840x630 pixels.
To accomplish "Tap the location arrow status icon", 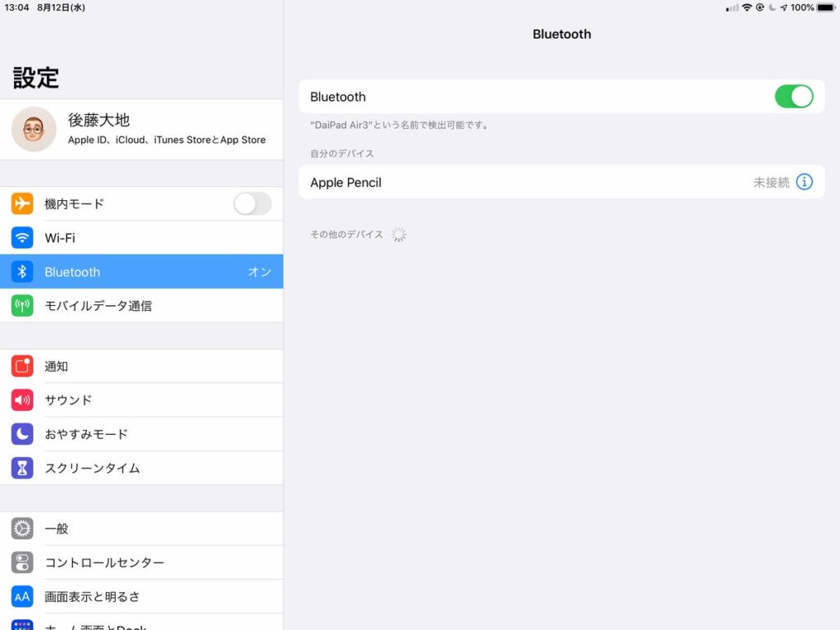I will (x=783, y=7).
